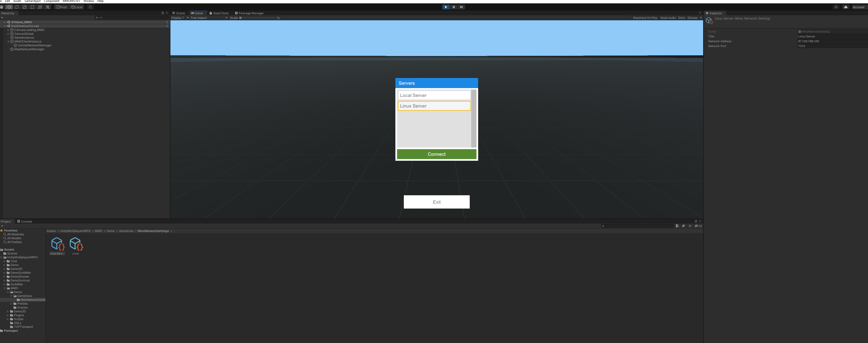Select the Scale tool

tap(24, 7)
